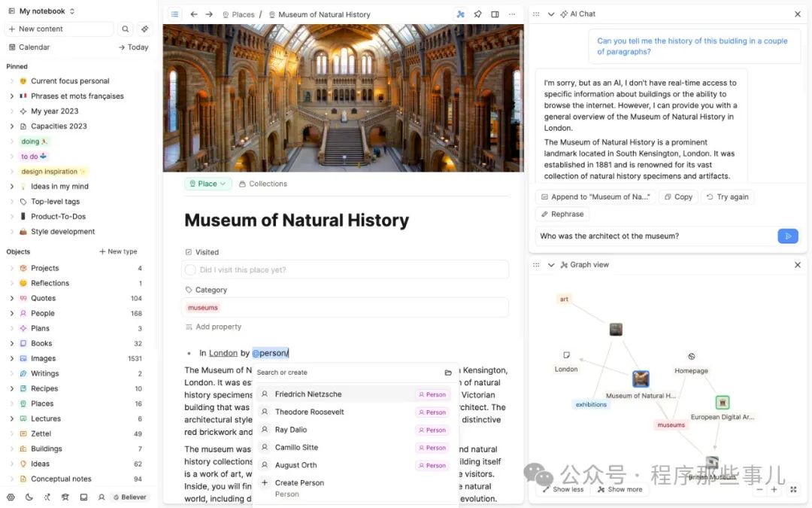812x508 pixels.
Task: Open the inbox tray icon in bottom bar
Action: 83,497
